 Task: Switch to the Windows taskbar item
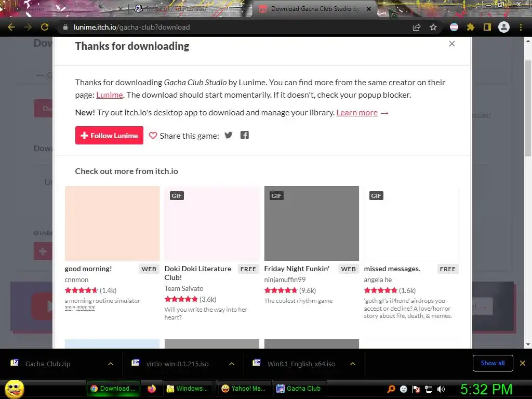pyautogui.click(x=188, y=389)
